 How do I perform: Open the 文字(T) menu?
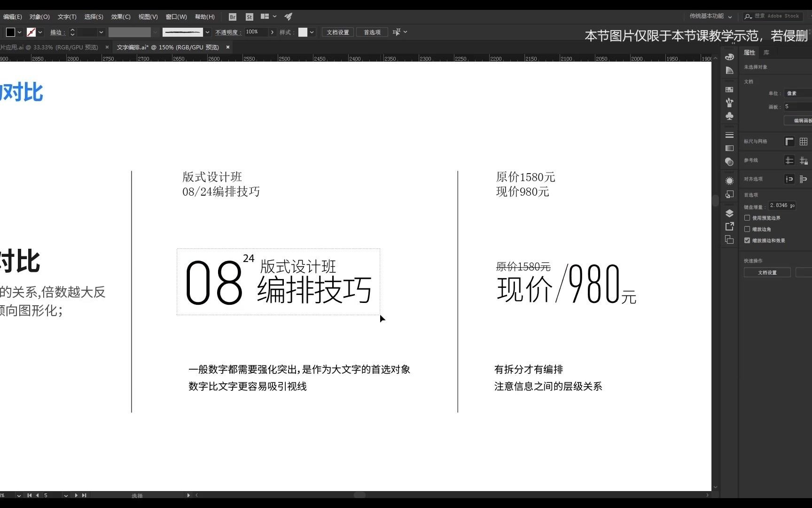pyautogui.click(x=67, y=17)
